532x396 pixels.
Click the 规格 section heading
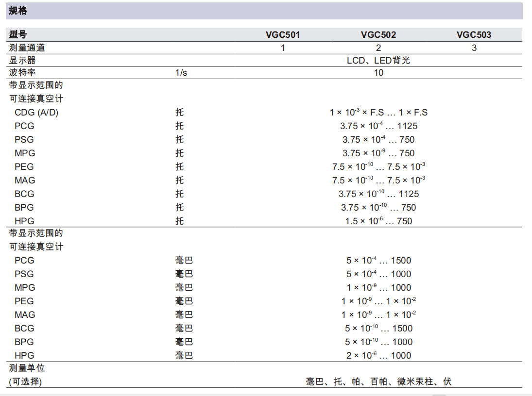(18, 11)
